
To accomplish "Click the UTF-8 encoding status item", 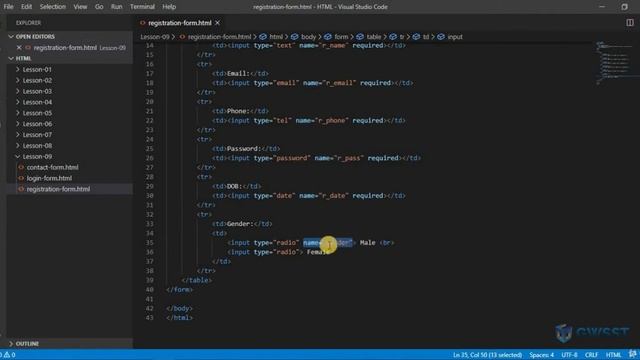I will (569, 355).
